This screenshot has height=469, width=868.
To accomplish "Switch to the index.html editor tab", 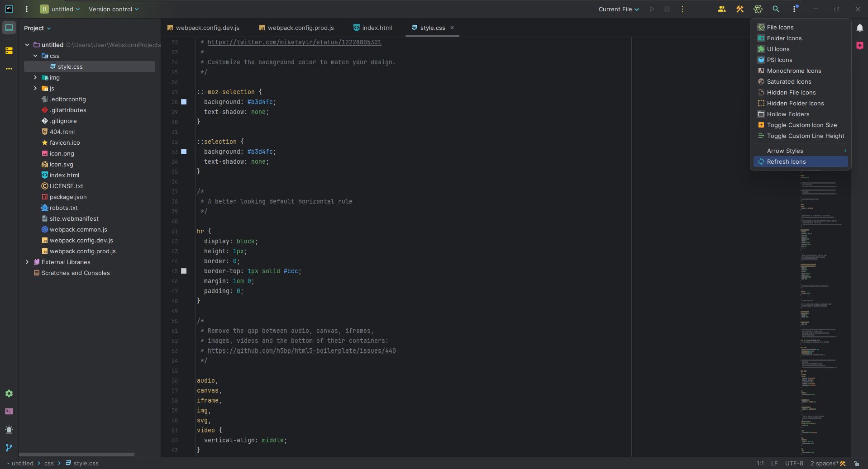I will click(377, 28).
